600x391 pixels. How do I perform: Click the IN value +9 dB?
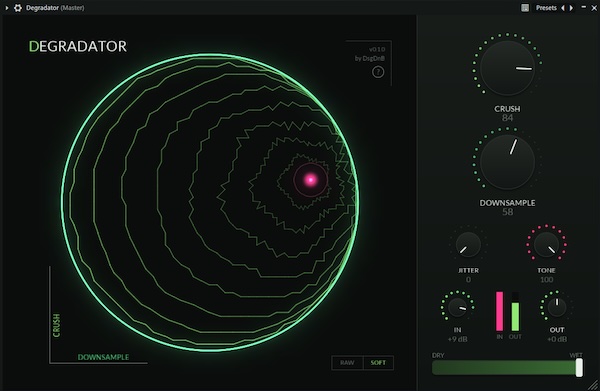click(x=457, y=339)
